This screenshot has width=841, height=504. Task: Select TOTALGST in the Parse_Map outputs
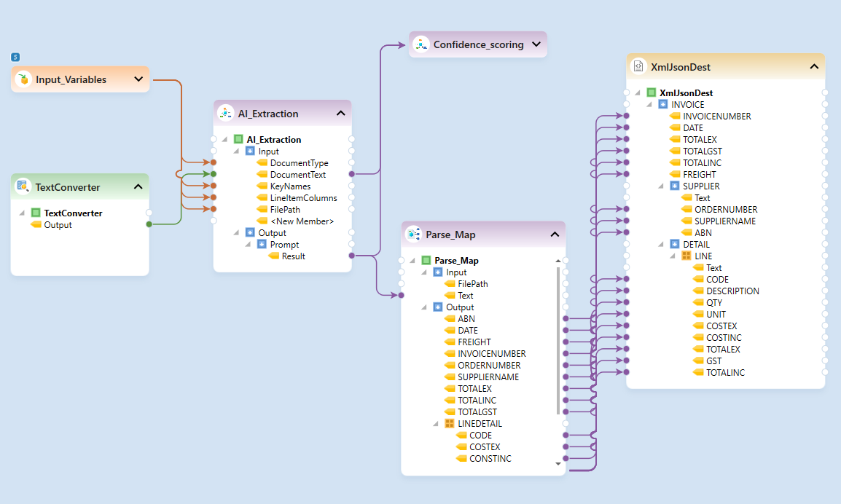tap(477, 412)
